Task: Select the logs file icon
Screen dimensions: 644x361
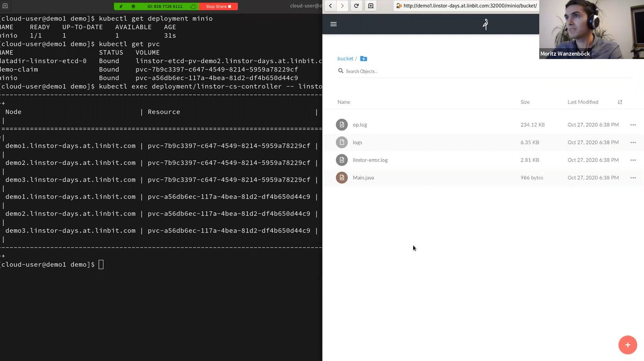Action: pyautogui.click(x=342, y=142)
